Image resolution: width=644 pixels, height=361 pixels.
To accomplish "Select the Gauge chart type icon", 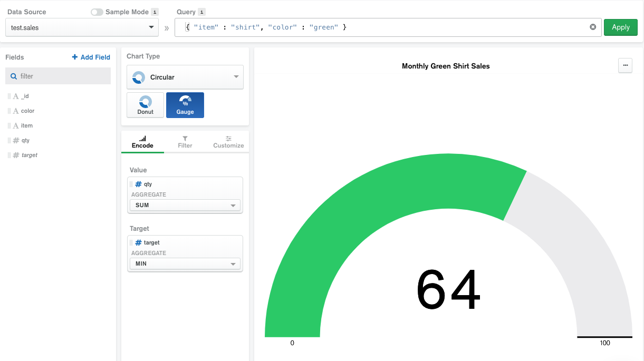I will click(x=185, y=105).
